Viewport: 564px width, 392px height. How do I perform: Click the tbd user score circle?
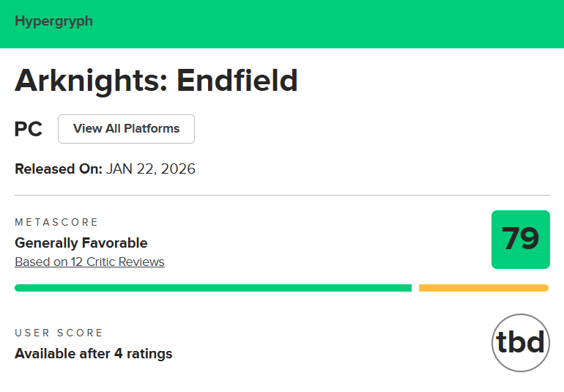(520, 343)
